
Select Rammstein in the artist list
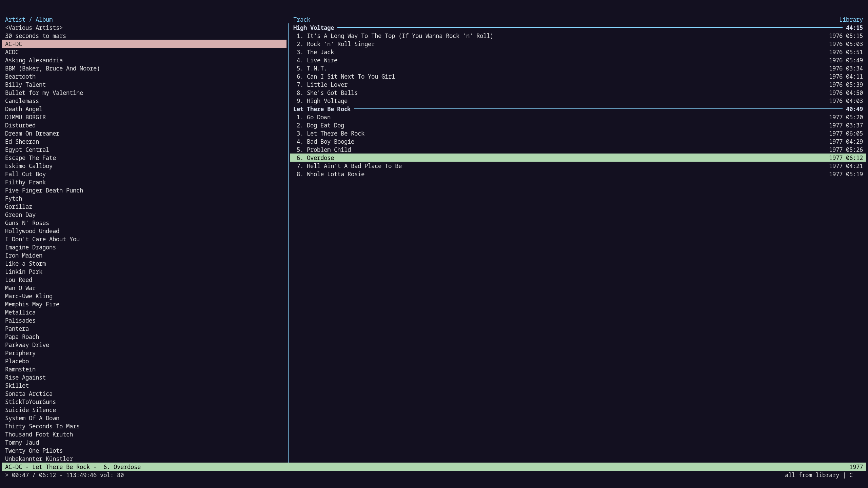(20, 369)
